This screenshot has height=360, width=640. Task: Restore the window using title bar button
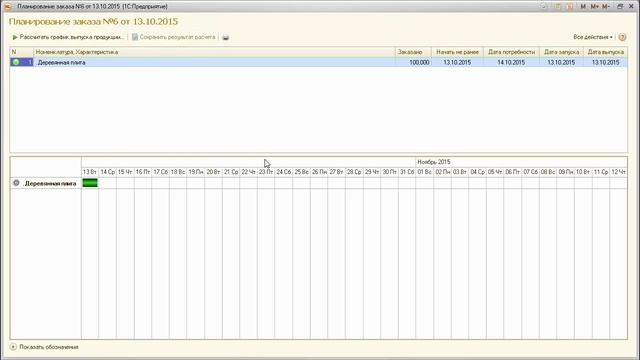[620, 7]
